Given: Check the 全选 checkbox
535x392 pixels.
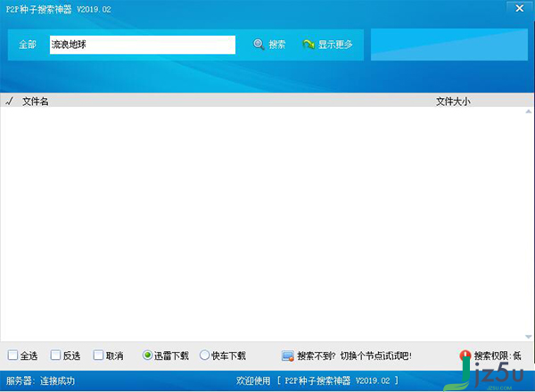Looking at the screenshot, I should tap(12, 355).
